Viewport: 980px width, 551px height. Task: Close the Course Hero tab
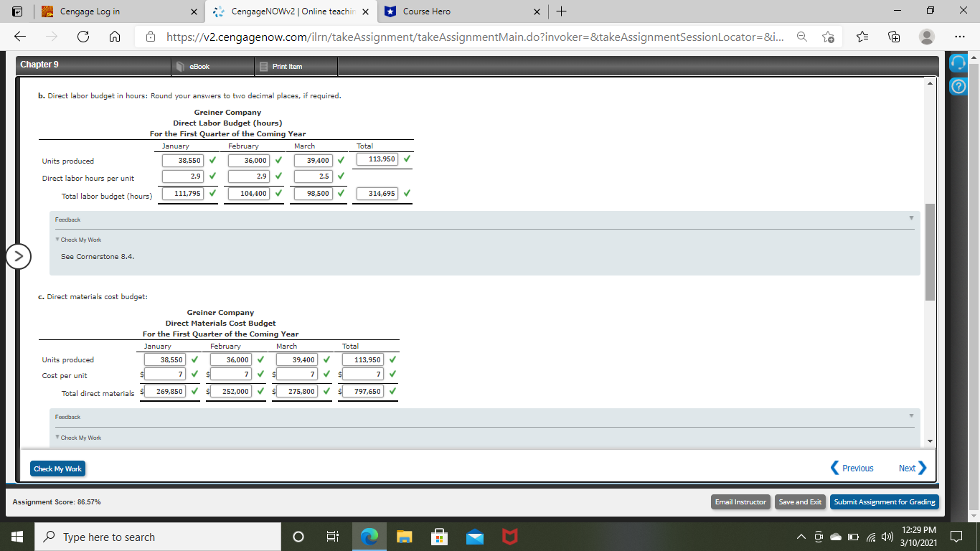(537, 11)
